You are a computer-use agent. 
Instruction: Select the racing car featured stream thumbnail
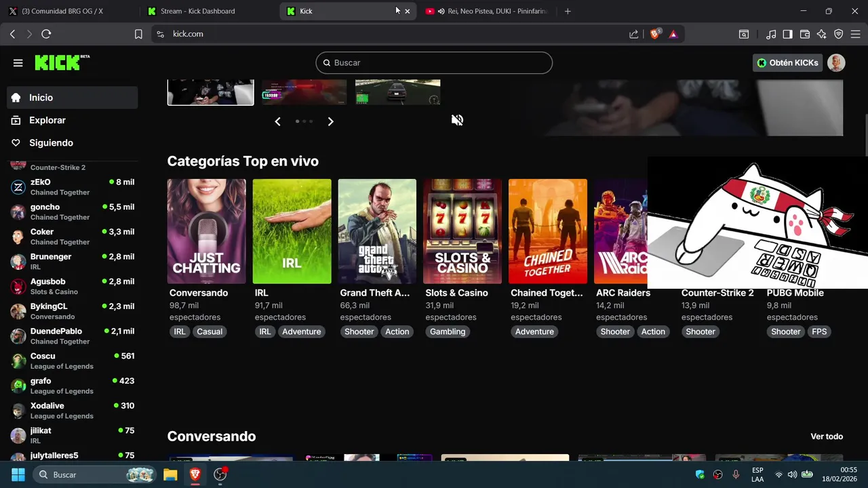(x=398, y=92)
